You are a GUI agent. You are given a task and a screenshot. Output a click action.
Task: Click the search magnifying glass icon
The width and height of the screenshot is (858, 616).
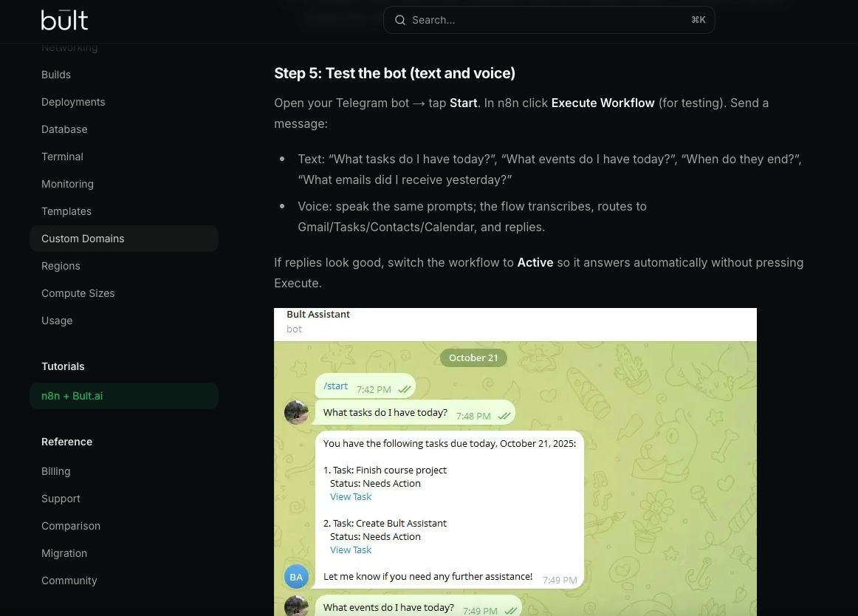pyautogui.click(x=399, y=20)
